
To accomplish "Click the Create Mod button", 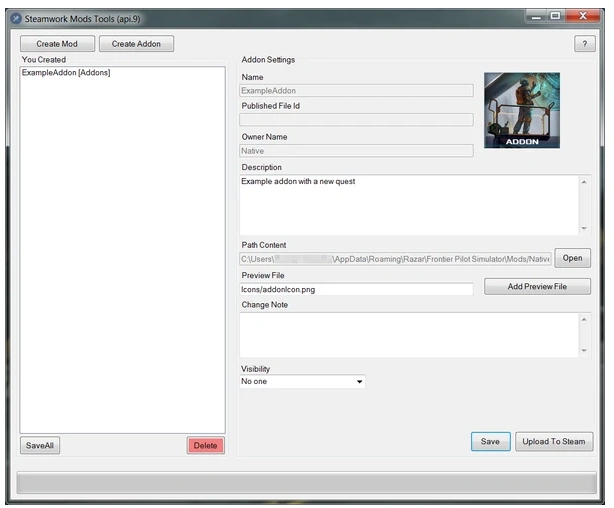I will (57, 43).
